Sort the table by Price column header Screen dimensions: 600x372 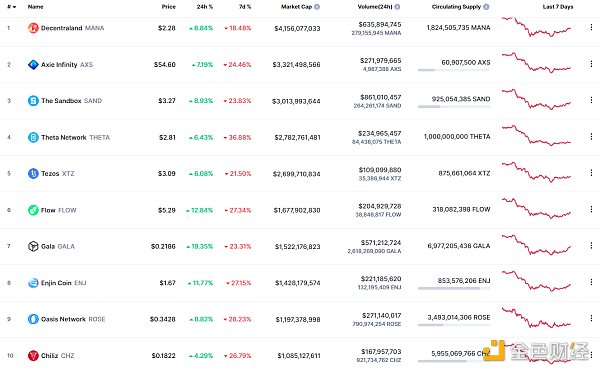(x=168, y=7)
